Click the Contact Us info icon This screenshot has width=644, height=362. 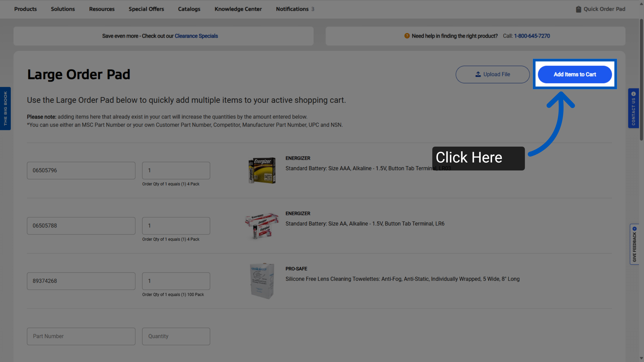(x=634, y=94)
